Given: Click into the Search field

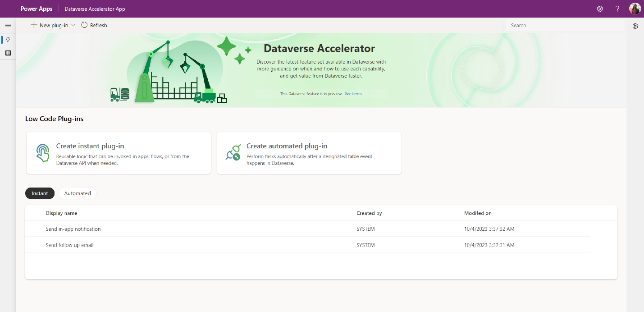Looking at the screenshot, I should point(563,25).
